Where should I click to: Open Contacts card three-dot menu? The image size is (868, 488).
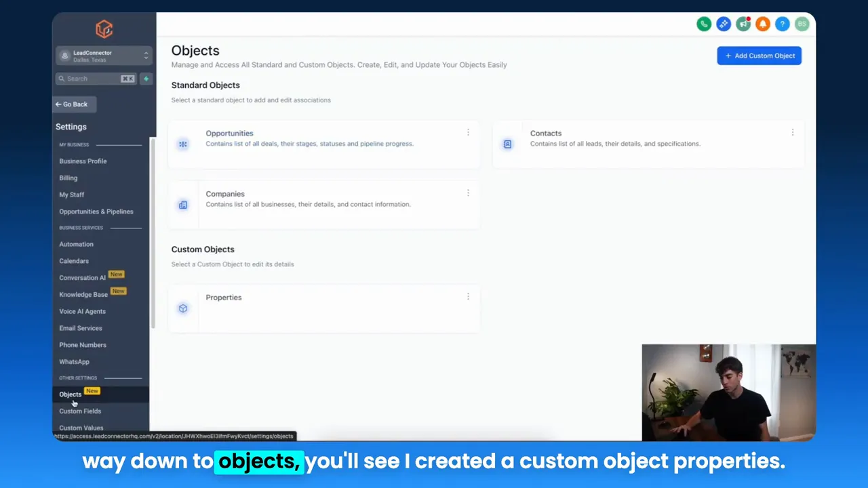coord(792,133)
